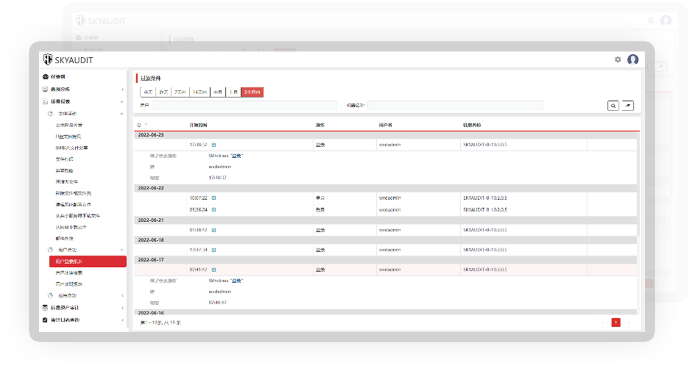Open detail icon in the 2022-06-21 entry
This screenshot has width=690, height=372.
pos(214,230)
